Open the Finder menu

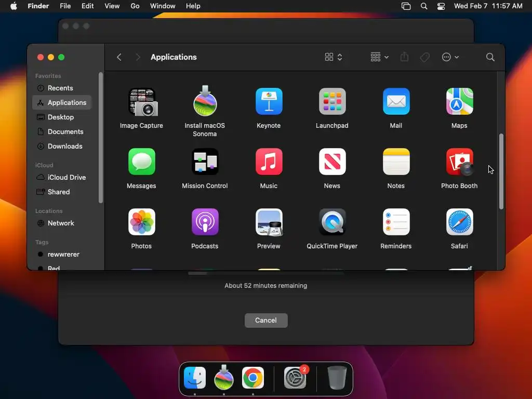point(38,6)
